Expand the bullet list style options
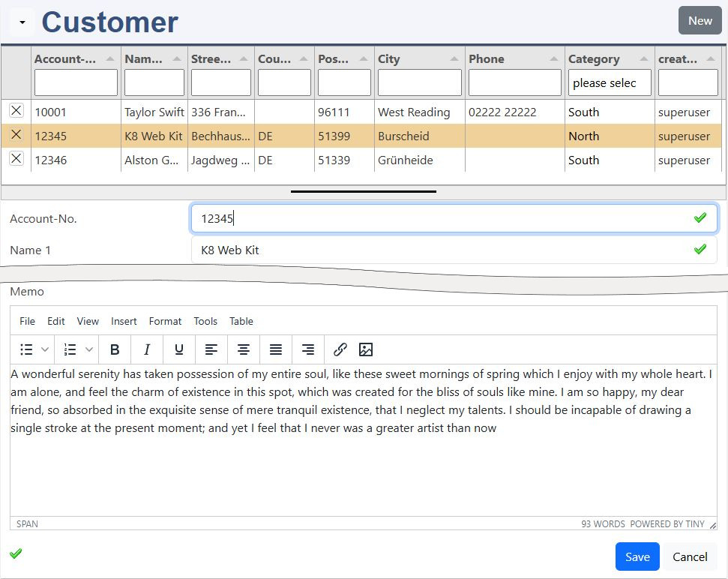728x579 pixels. click(x=45, y=349)
